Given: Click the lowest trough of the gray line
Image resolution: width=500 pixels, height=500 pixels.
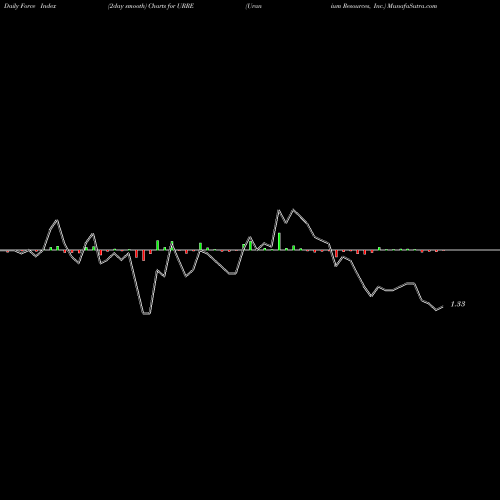Looking at the screenshot, I should pos(146,314).
